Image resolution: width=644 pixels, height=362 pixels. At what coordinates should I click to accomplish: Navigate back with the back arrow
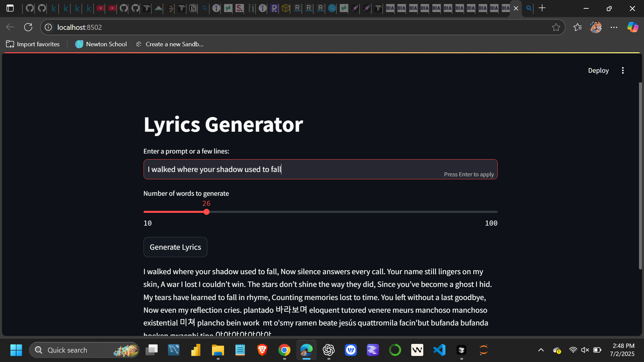pyautogui.click(x=10, y=27)
